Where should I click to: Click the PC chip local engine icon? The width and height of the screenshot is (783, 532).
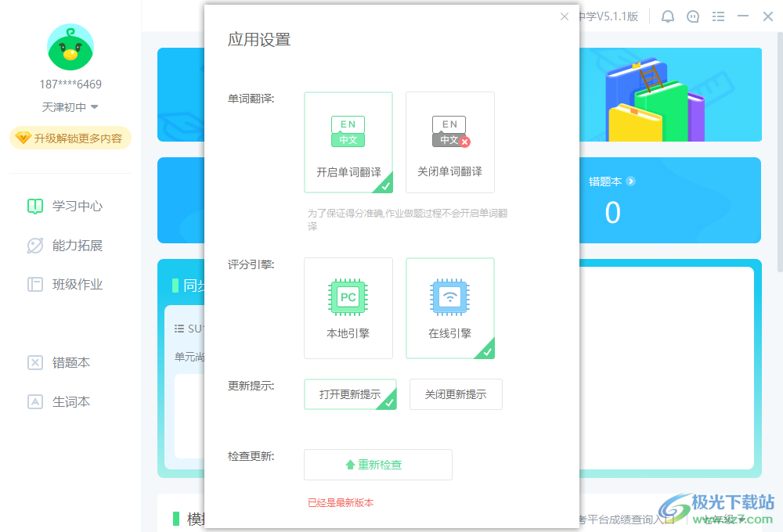pos(348,297)
